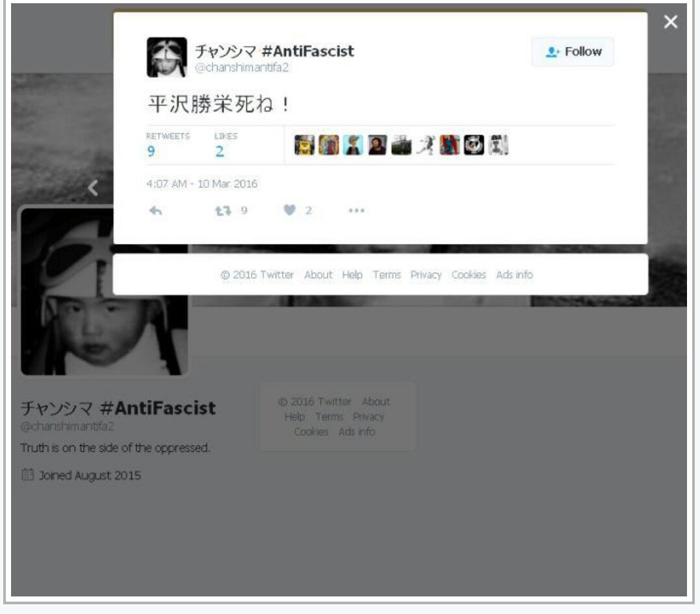Like the tweet with heart icon
The image size is (700, 614).
tap(290, 210)
